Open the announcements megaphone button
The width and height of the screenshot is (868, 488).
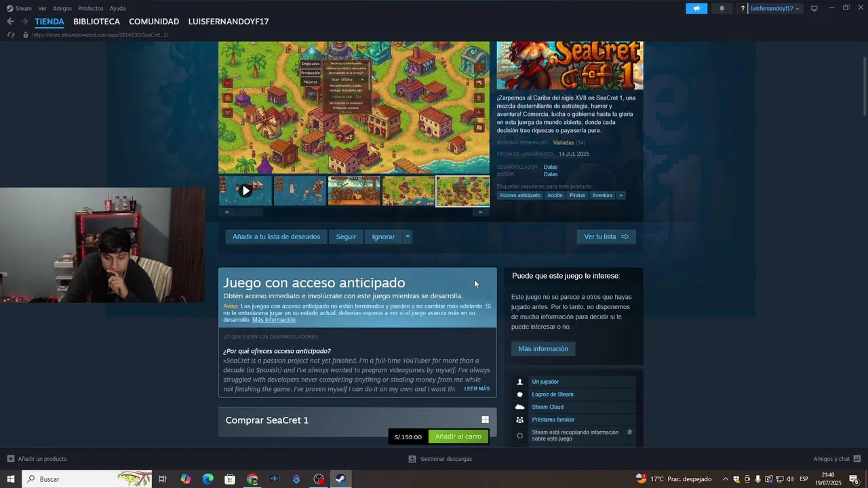click(x=696, y=8)
